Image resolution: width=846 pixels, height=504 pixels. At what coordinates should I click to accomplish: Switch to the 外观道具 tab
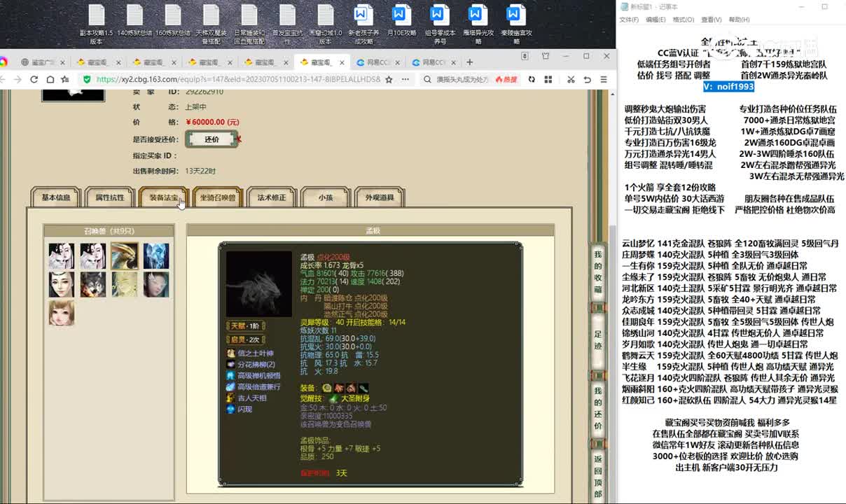pos(380,198)
